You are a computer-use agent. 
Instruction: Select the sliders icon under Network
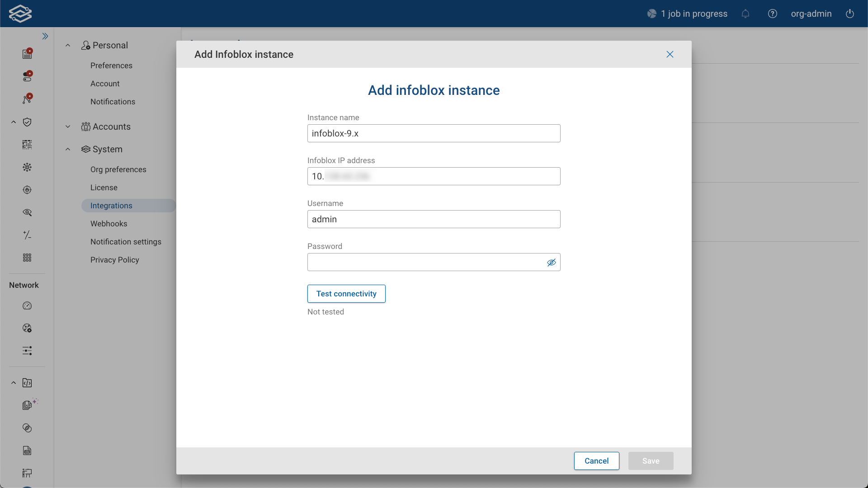27,351
